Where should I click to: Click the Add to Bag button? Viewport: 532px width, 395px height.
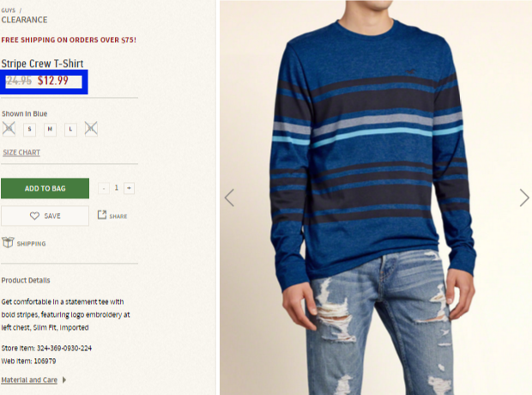(x=45, y=188)
